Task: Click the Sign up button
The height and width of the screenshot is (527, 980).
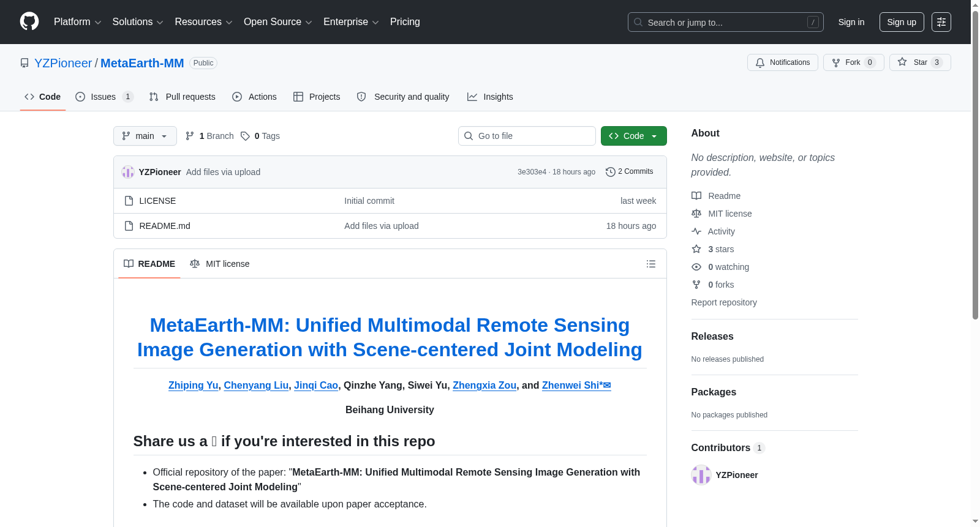Action: pyautogui.click(x=902, y=22)
